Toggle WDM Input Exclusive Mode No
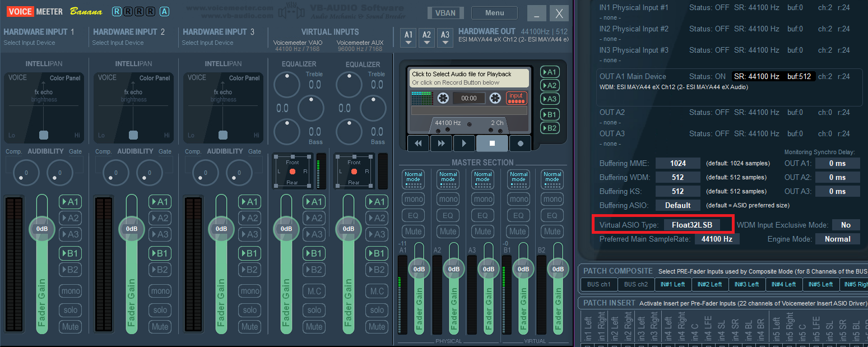This screenshot has width=868, height=347. (x=846, y=225)
